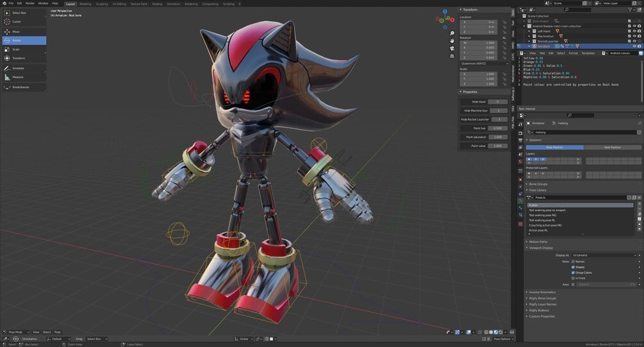Image resolution: width=644 pixels, height=347 pixels.
Task: Open the Tool properties tab icon
Action: (520, 123)
